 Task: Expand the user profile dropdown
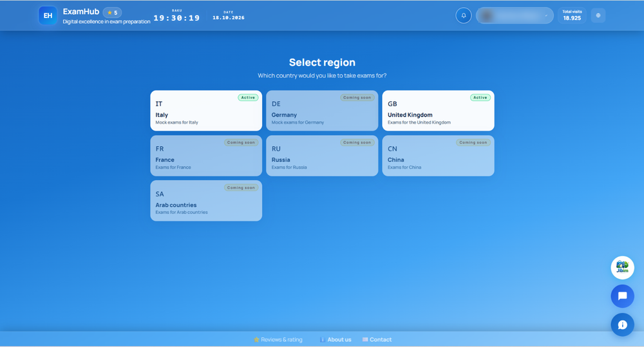515,15
